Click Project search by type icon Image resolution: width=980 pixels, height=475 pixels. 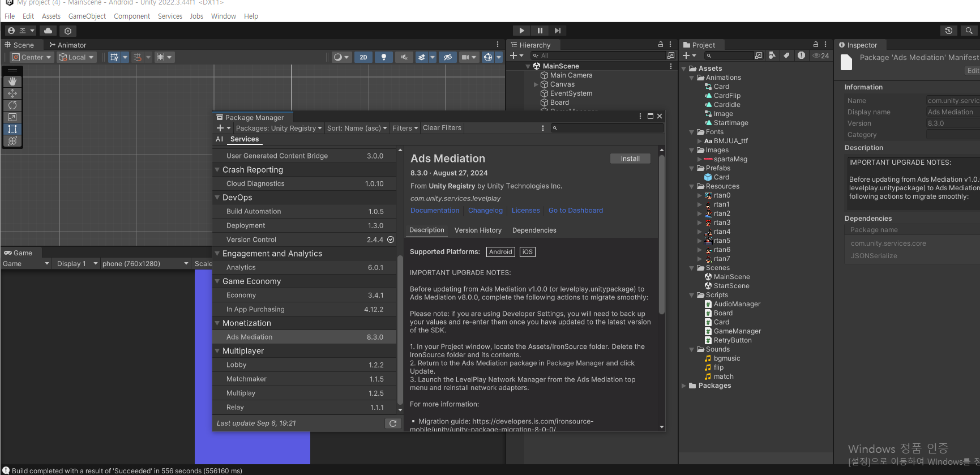(772, 55)
